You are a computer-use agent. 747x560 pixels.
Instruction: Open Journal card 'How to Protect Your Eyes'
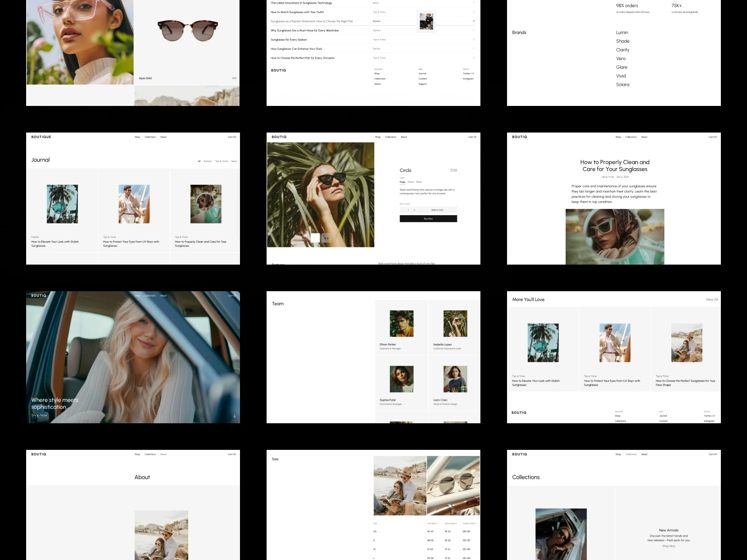(x=134, y=211)
